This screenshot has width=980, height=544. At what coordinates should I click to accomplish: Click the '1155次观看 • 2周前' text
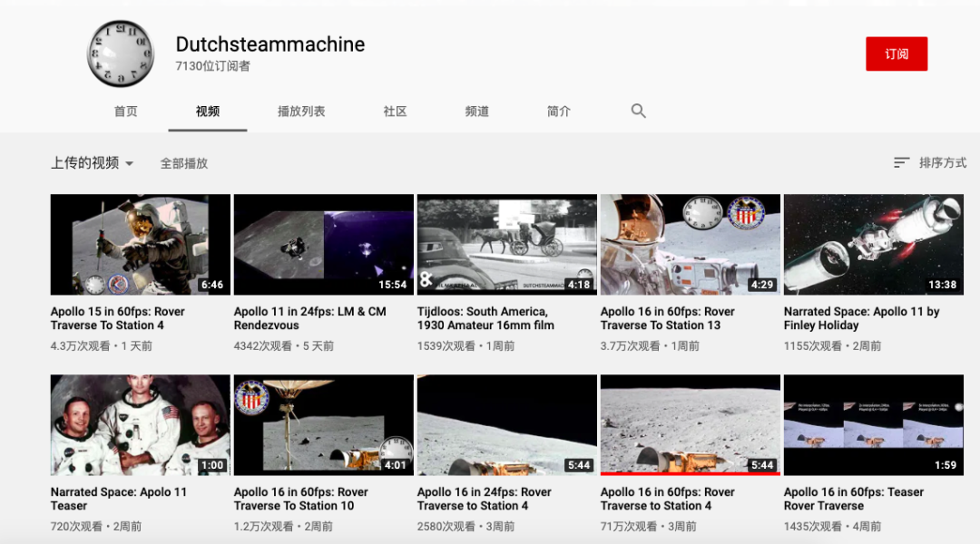[832, 346]
